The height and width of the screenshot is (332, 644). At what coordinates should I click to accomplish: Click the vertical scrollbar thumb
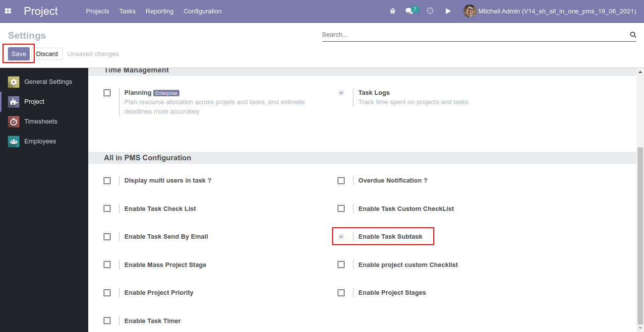pos(640,236)
